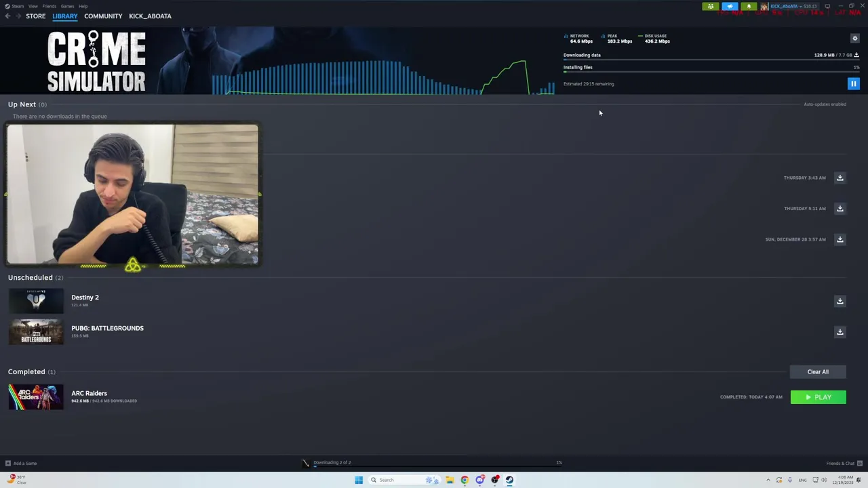Open the KICK_ABOATA profile tab
This screenshot has width=868, height=488.
tap(150, 16)
